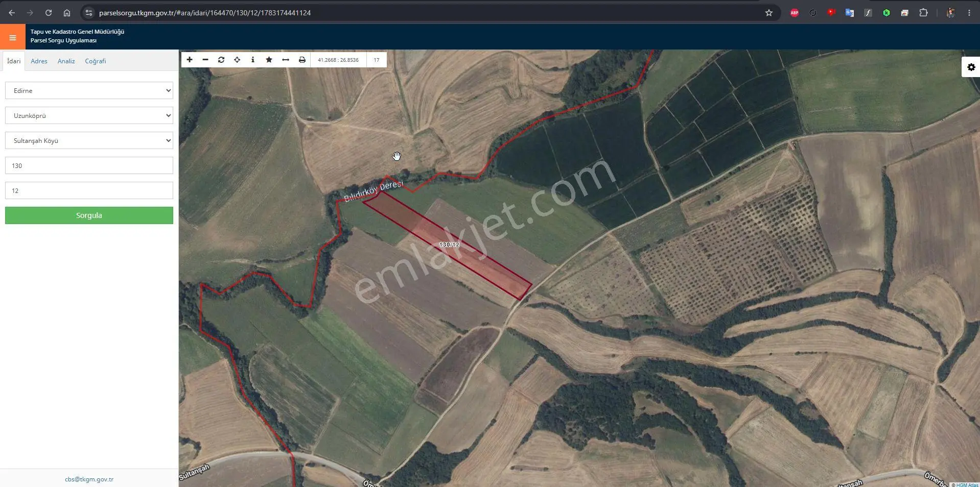The image size is (980, 487).
Task: Open the font f extension
Action: 868,13
